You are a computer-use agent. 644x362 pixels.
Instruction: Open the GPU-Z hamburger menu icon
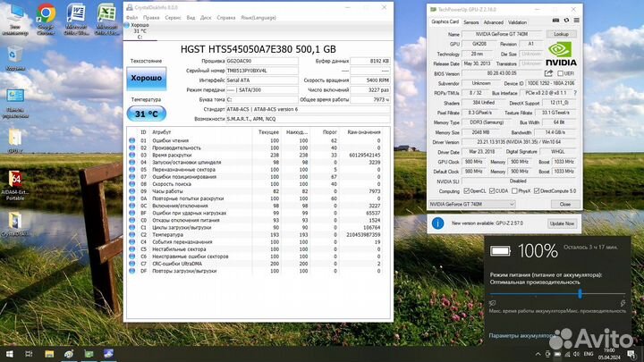(577, 20)
